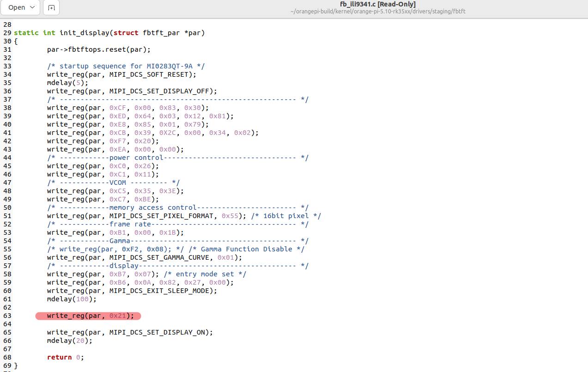Viewport: 588px width, 372px height.
Task: Click the init_display function declaration line
Action: tap(109, 33)
